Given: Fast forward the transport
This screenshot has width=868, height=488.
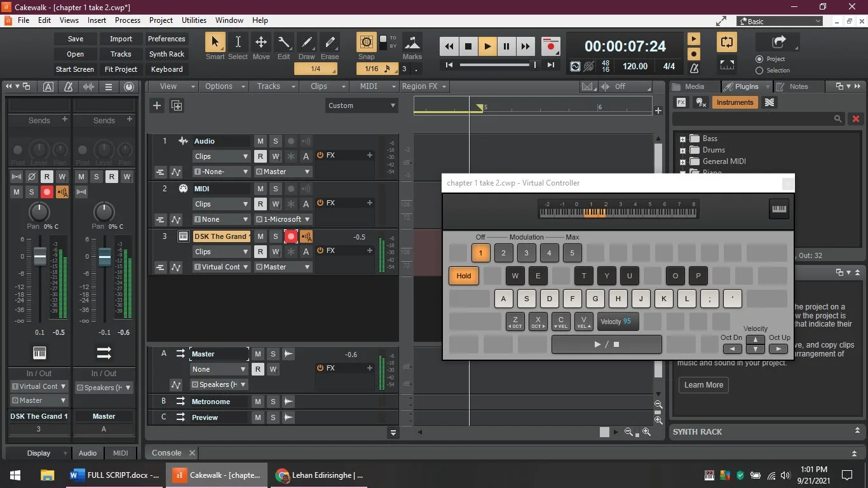Looking at the screenshot, I should point(526,46).
